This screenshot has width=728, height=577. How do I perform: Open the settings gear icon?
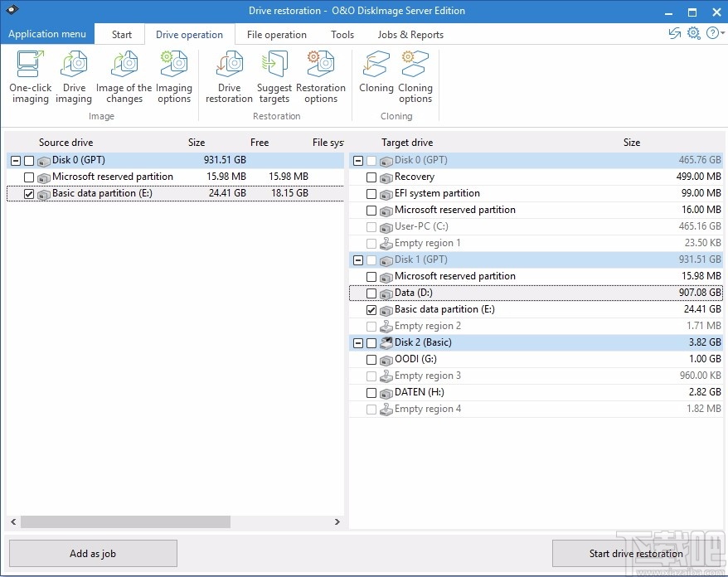pyautogui.click(x=693, y=33)
